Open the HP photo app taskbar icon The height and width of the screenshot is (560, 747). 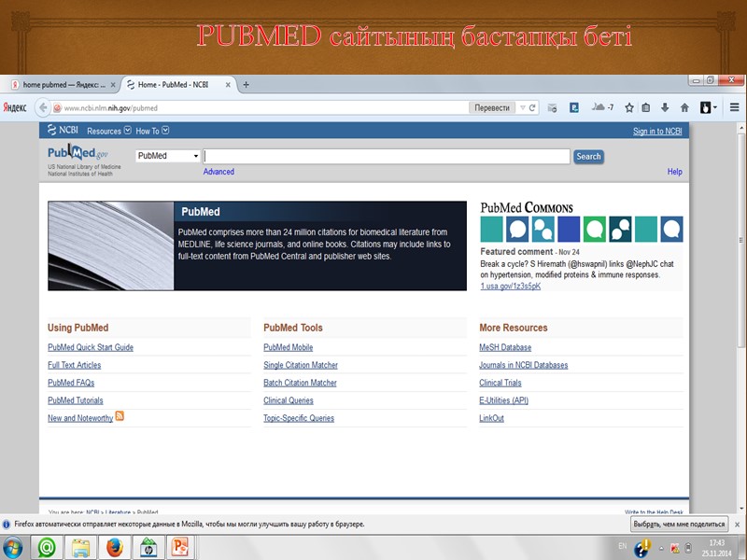point(148,548)
